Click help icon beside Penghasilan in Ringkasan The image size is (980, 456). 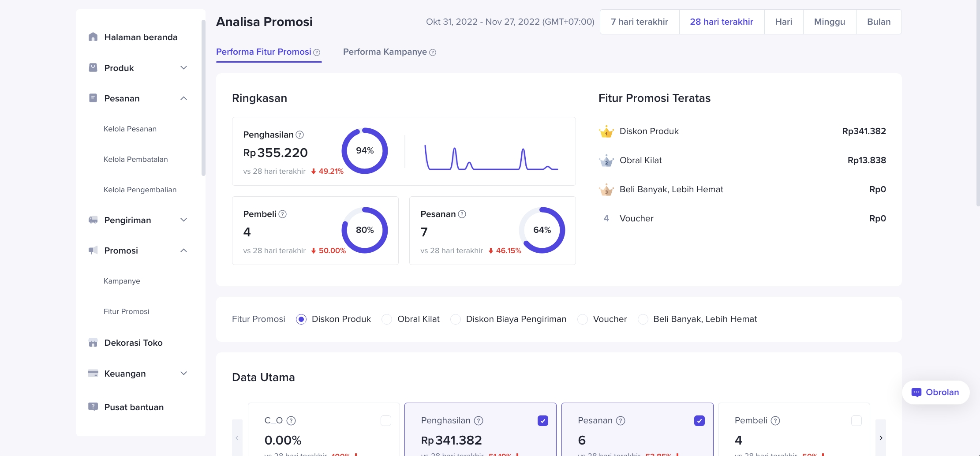[x=299, y=135]
